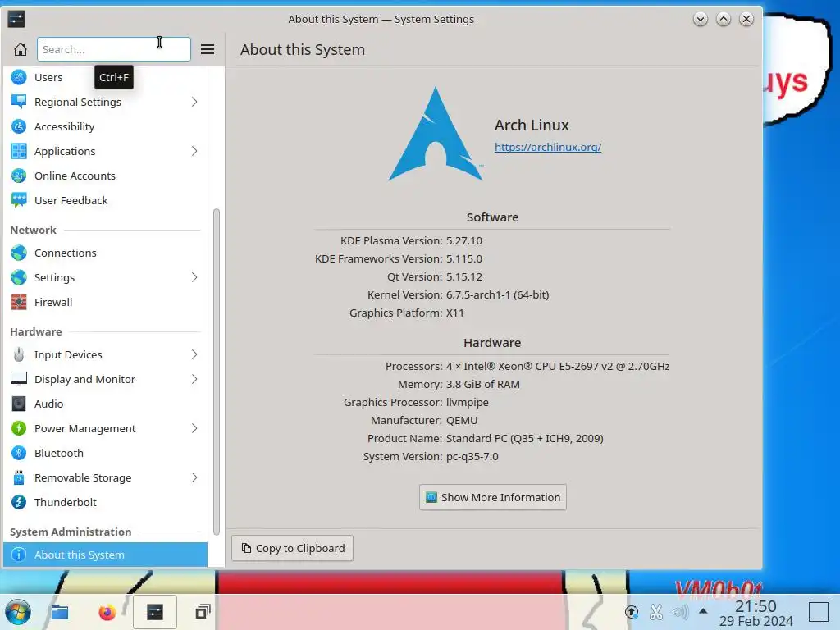Viewport: 840px width, 630px height.
Task: Click the About this System info icon
Action: click(x=19, y=555)
